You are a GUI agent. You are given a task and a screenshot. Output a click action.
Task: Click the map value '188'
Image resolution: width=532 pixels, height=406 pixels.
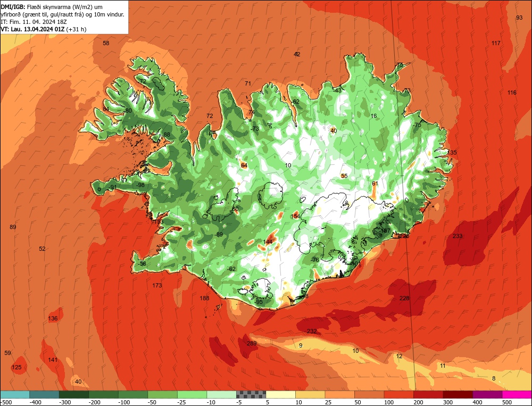click(204, 298)
